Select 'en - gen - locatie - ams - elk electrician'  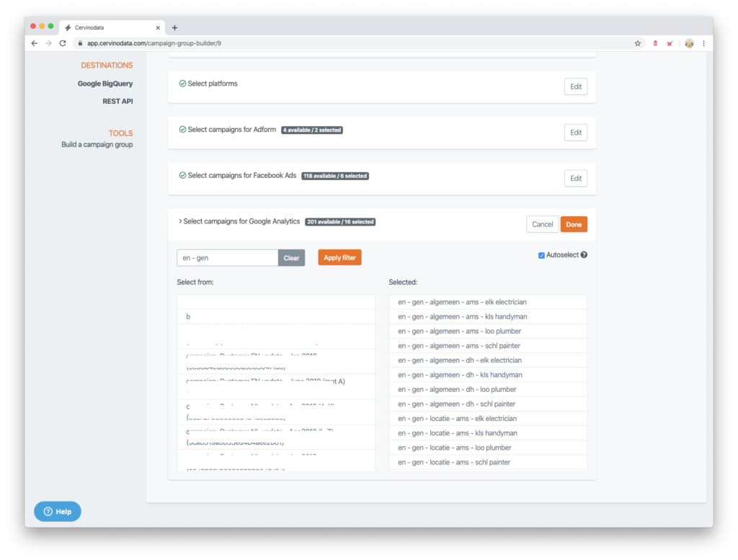(x=488, y=419)
